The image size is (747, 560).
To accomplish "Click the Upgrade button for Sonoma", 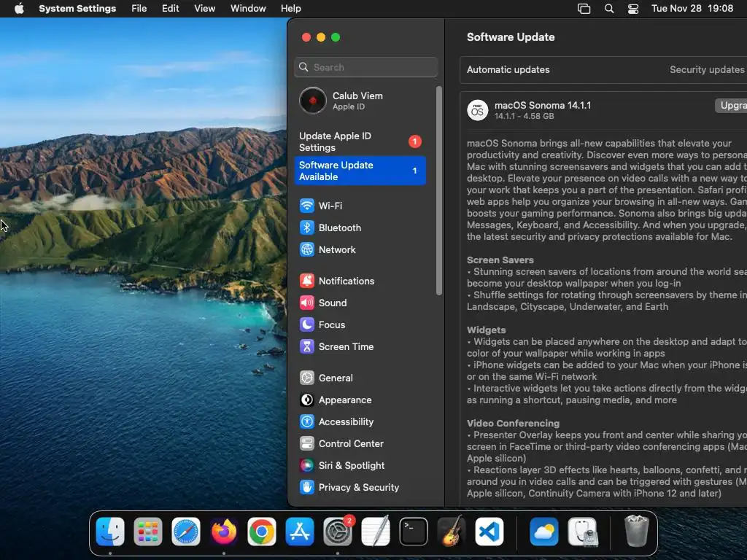I will click(x=731, y=105).
